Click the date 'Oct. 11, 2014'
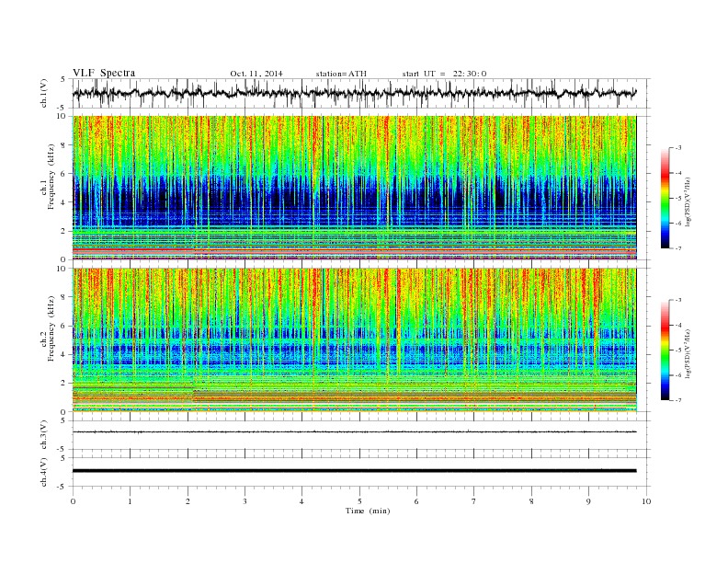Viewport: 728px width, 563px height. (256, 74)
